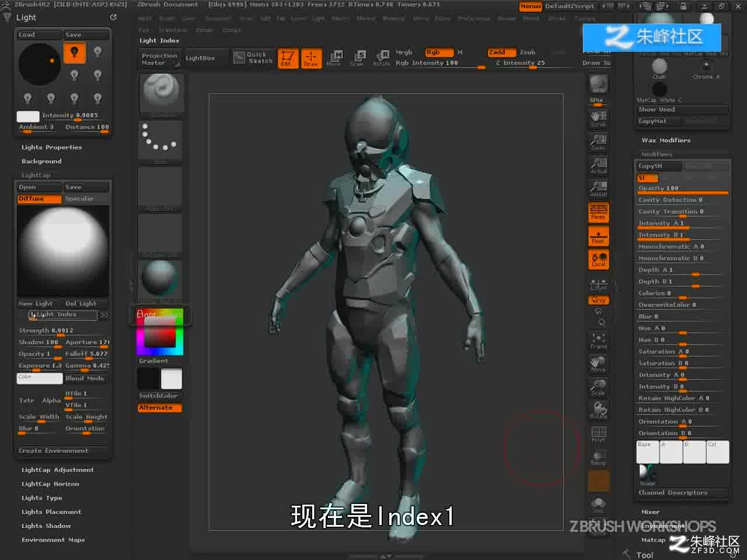The height and width of the screenshot is (560, 747).
Task: Expand Lights Properties section
Action: click(x=51, y=148)
